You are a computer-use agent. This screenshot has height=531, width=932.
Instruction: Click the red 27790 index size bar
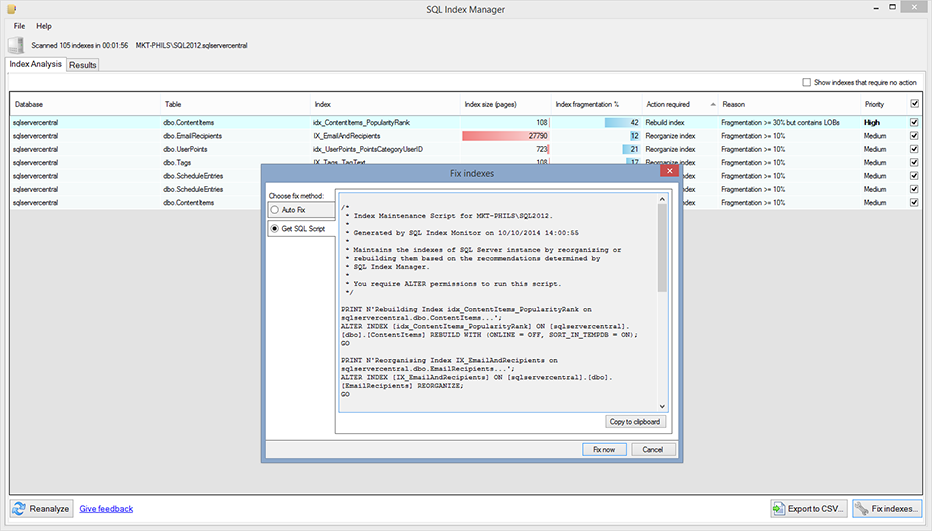[x=505, y=136]
